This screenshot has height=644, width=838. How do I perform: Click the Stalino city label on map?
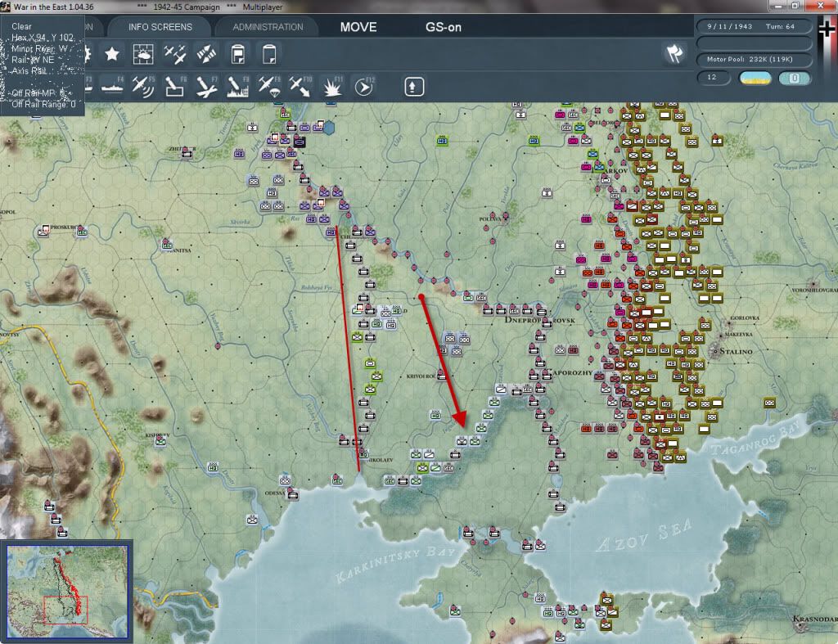[x=736, y=351]
